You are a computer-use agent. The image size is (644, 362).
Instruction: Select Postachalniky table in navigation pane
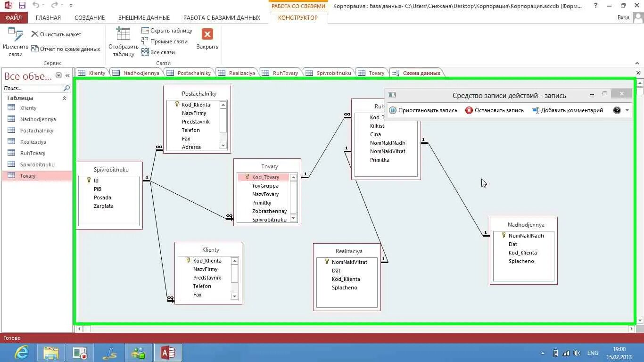pos(36,131)
